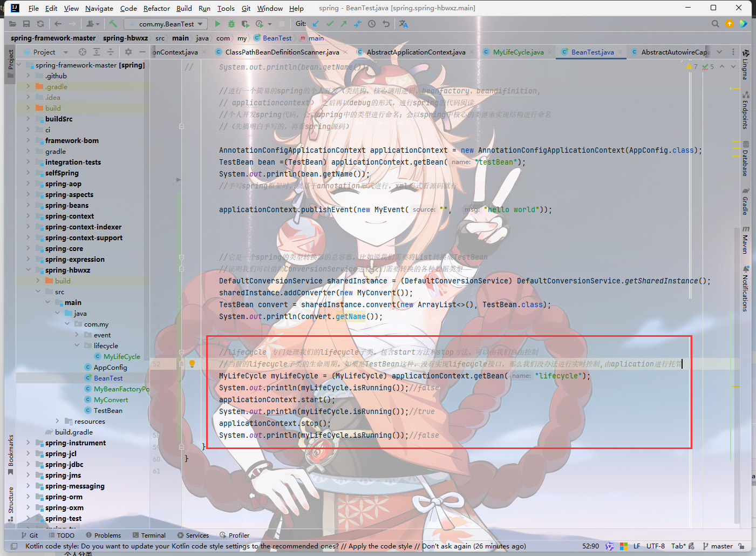This screenshot has height=556, width=756.
Task: Toggle the Database side panel
Action: tap(745, 159)
